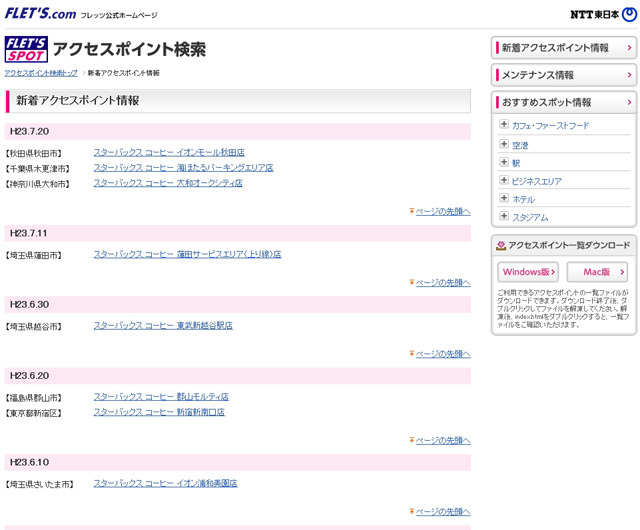Click the 【埼玉県蓮田市】 location label
This screenshot has width=640, height=530.
coord(34,255)
